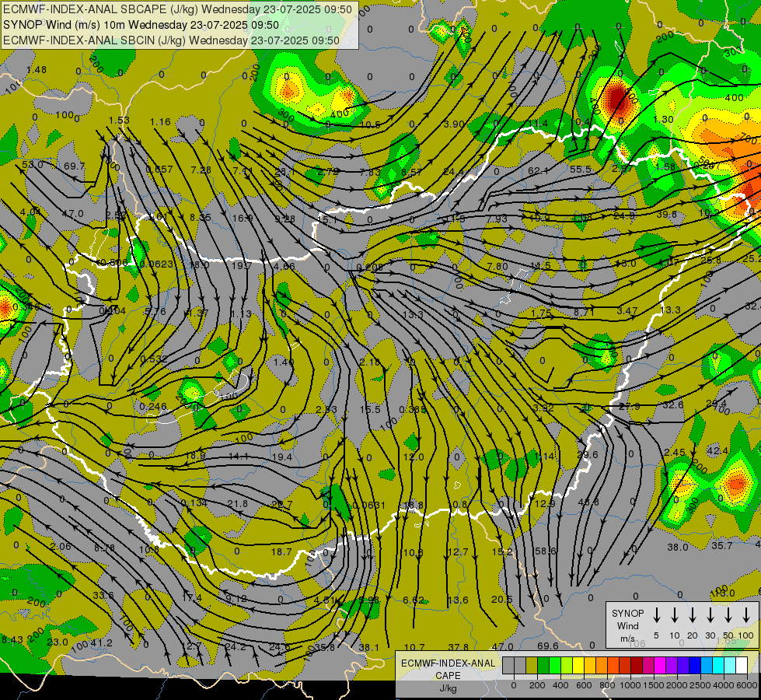
Task: Click the 30 m/s wind arrow in SYNOP legend
Action: tap(710, 615)
